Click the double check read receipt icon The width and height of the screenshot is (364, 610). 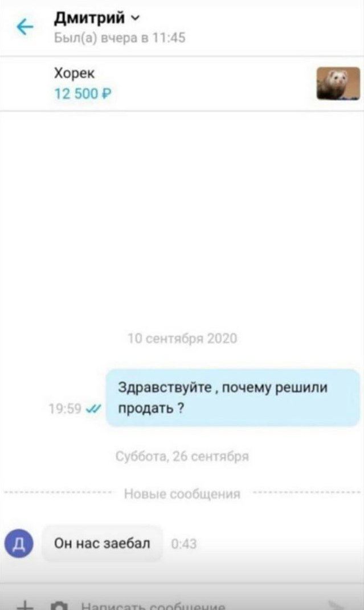[x=93, y=408]
